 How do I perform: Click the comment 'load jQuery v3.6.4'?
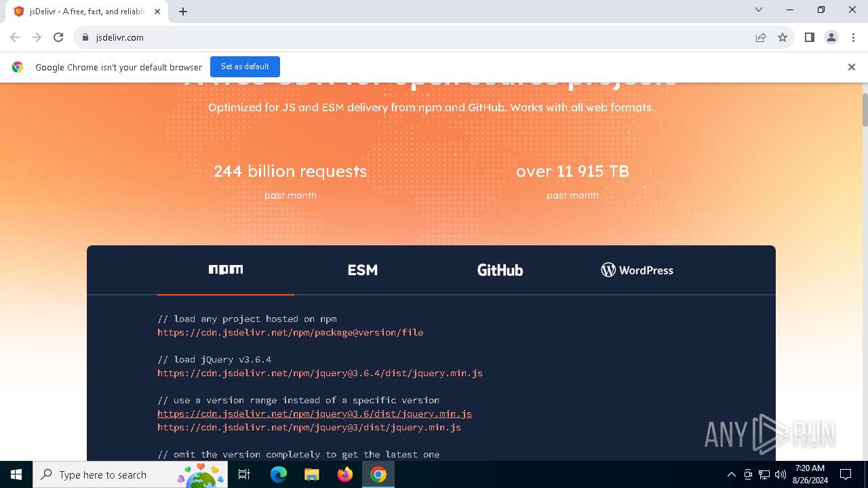point(214,359)
